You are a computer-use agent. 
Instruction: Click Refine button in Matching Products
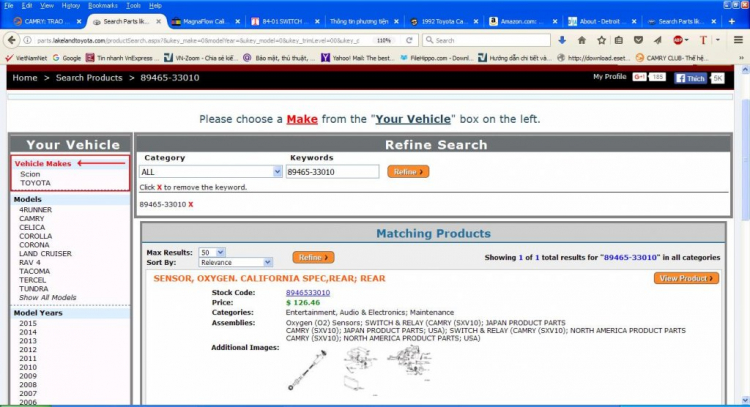[x=313, y=257]
